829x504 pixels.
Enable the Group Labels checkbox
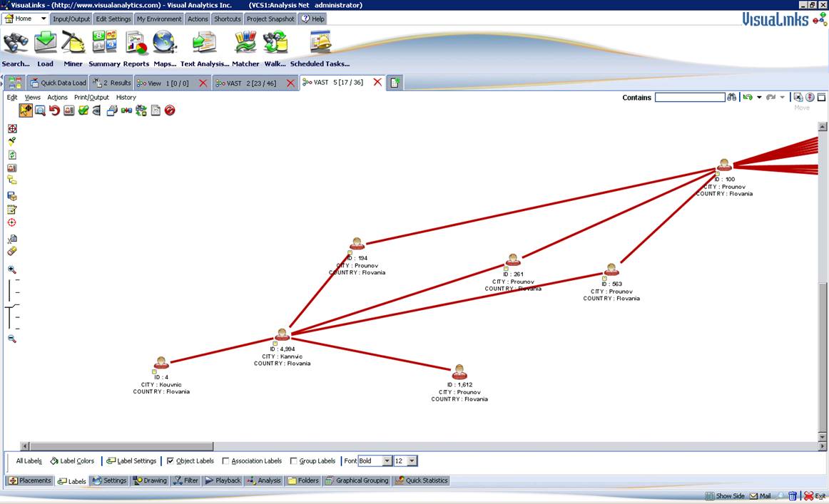293,461
